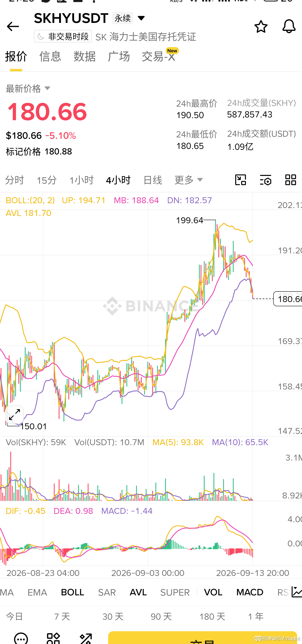Select the 30 天 range
The height and width of the screenshot is (644, 302).
[113, 616]
